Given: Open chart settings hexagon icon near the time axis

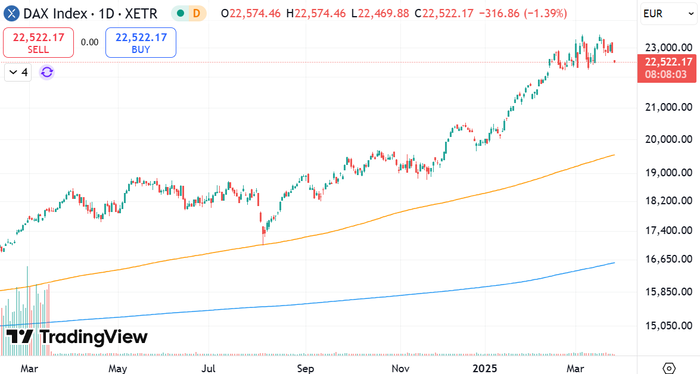Looking at the screenshot, I should click(x=669, y=368).
